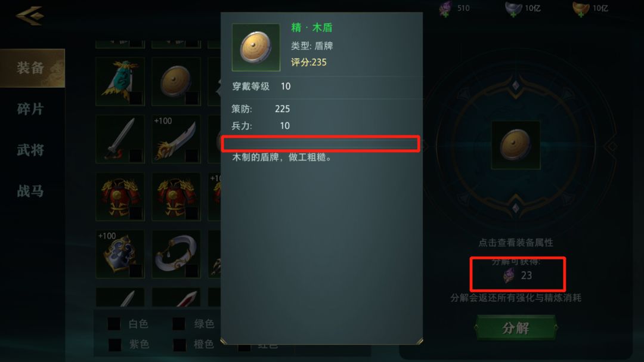644x362 pixels.
Task: Select the +100 golden curved blade
Action: pyautogui.click(x=176, y=139)
